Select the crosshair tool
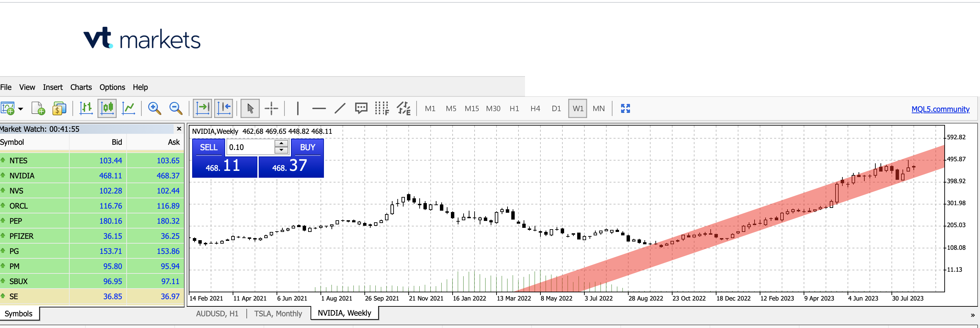Viewport: 980px width, 328px height. (271, 108)
